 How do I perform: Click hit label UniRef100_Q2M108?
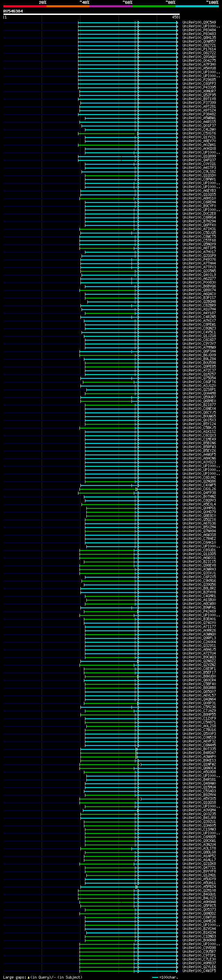(x=199, y=890)
